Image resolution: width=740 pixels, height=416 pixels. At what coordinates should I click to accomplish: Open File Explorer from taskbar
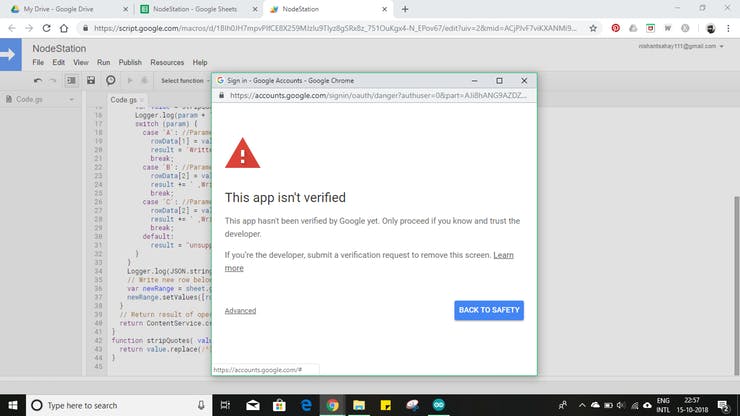click(359, 405)
